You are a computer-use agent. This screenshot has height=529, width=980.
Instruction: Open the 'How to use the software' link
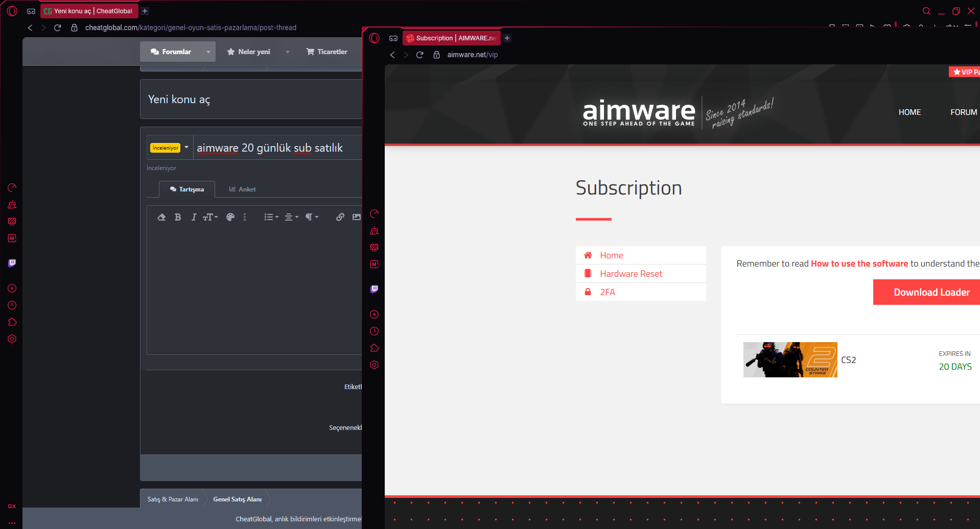(x=859, y=263)
